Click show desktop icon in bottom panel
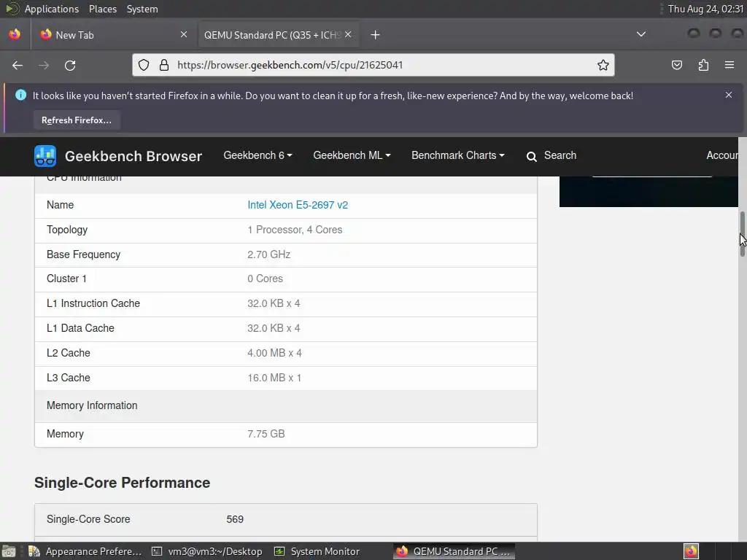The image size is (747, 560). pyautogui.click(x=9, y=551)
